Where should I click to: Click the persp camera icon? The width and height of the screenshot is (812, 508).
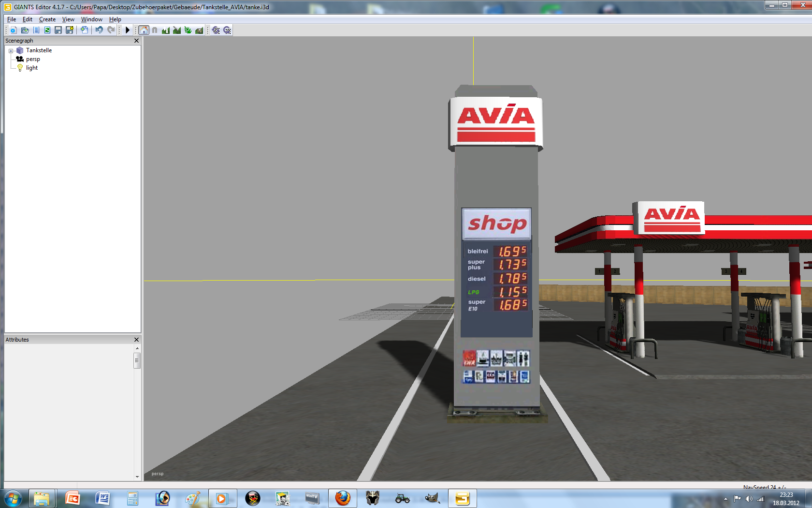(20, 59)
